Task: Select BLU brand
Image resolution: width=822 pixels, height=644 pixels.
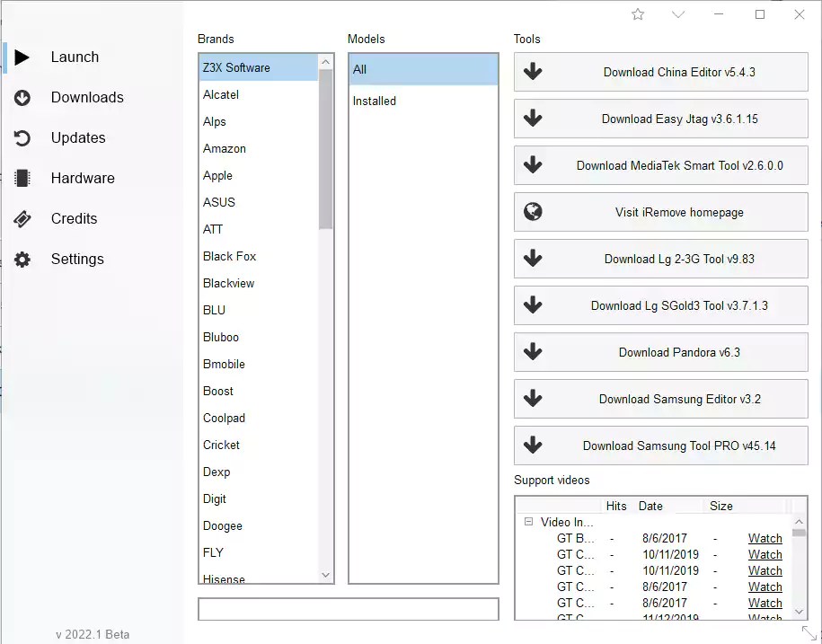Action: pos(259,310)
